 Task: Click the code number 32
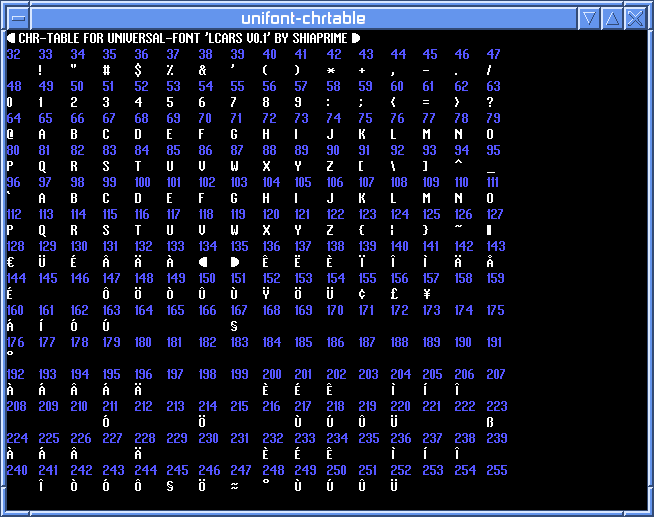(x=14, y=54)
